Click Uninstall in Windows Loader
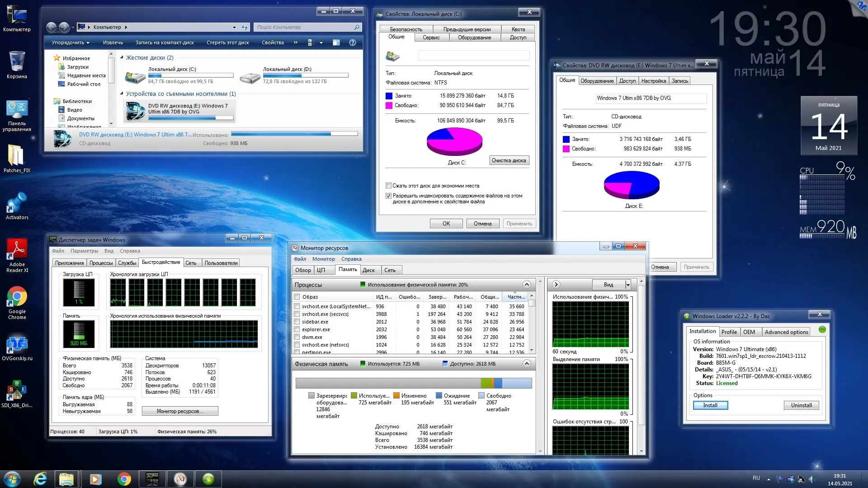868x488 pixels. (801, 405)
